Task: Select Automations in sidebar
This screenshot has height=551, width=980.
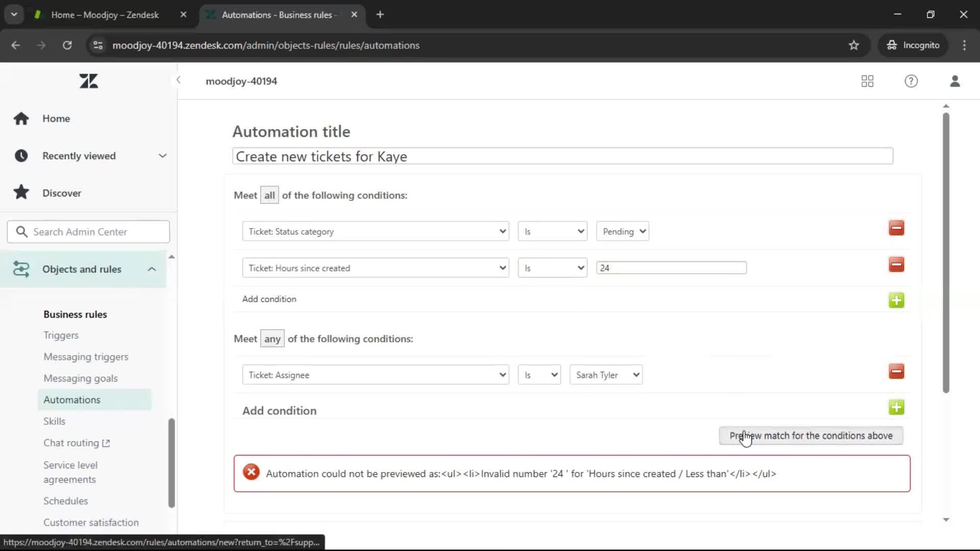Action: pos(94,399)
